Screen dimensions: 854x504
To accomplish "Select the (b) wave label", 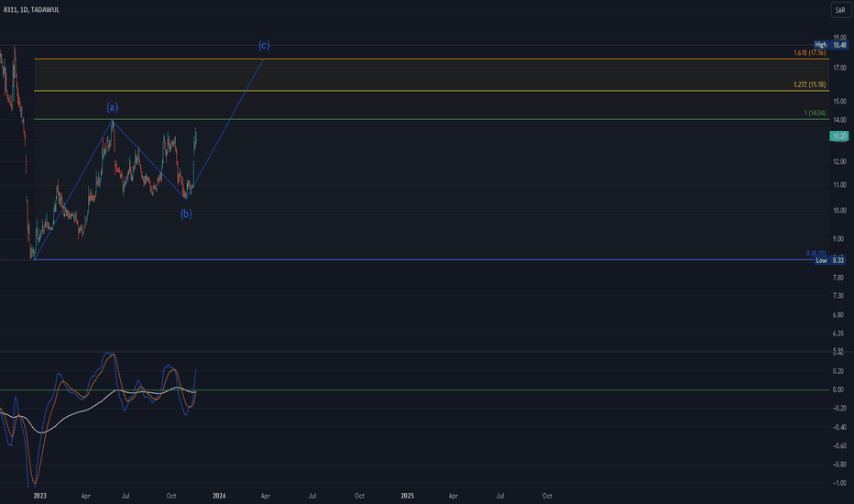I will (186, 214).
